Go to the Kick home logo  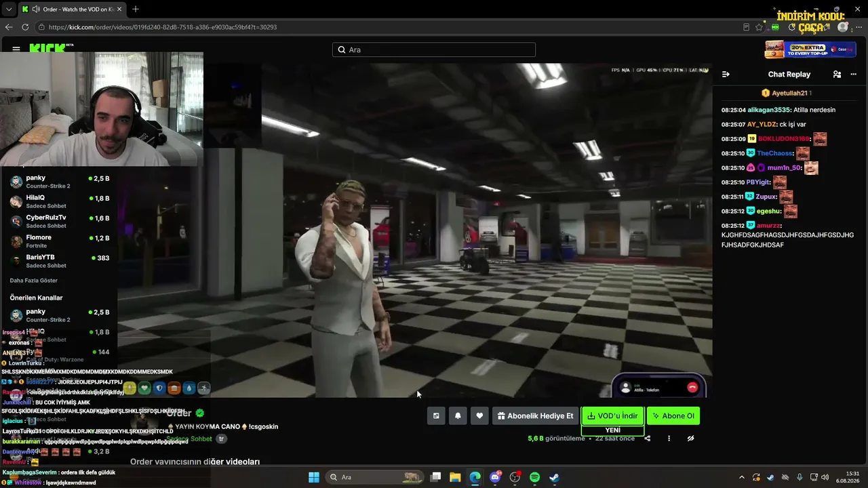pos(47,49)
